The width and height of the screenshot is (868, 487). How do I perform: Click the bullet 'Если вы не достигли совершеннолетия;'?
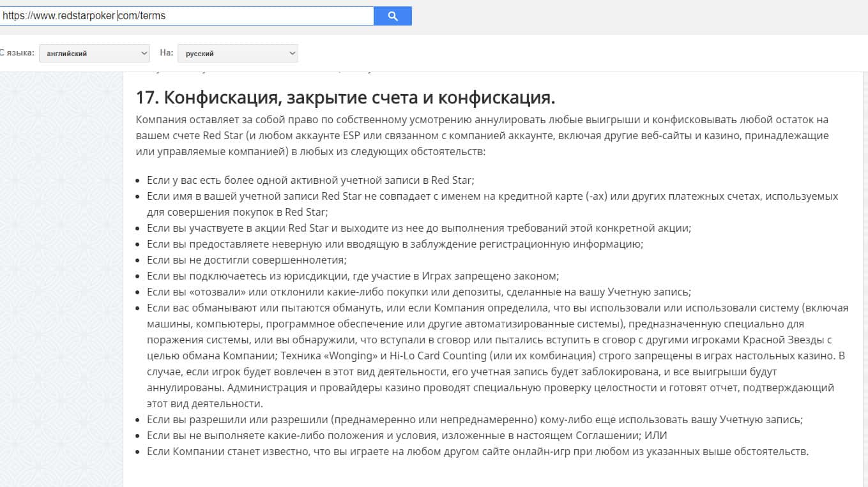[x=247, y=260]
